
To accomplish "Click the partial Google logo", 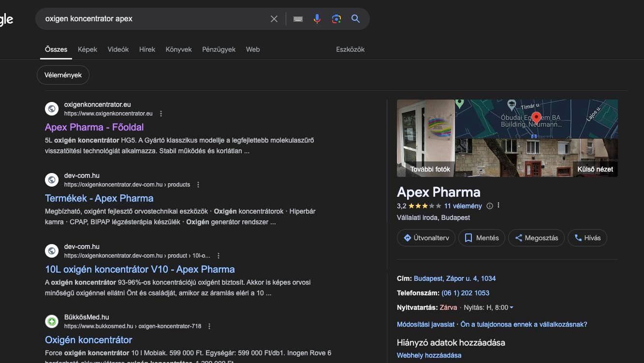I will (x=6, y=19).
